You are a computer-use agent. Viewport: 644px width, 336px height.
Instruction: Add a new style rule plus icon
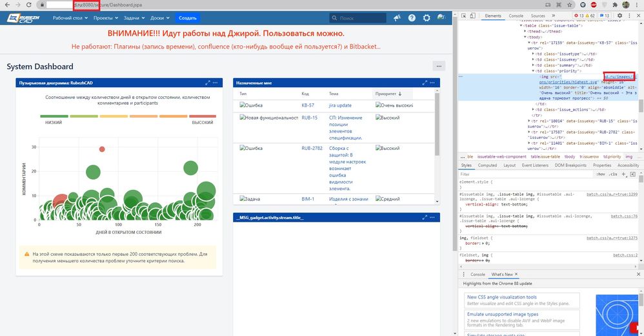pos(623,174)
